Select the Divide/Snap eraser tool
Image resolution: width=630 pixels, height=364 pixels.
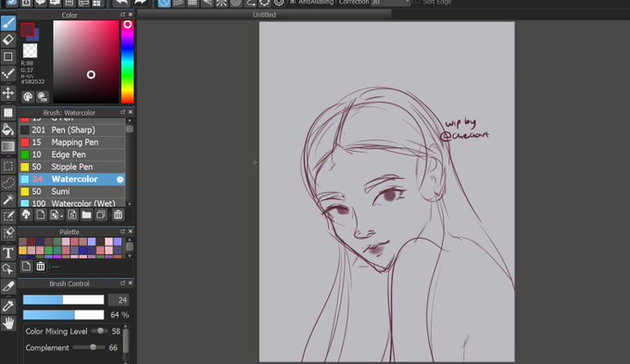[x=8, y=287]
